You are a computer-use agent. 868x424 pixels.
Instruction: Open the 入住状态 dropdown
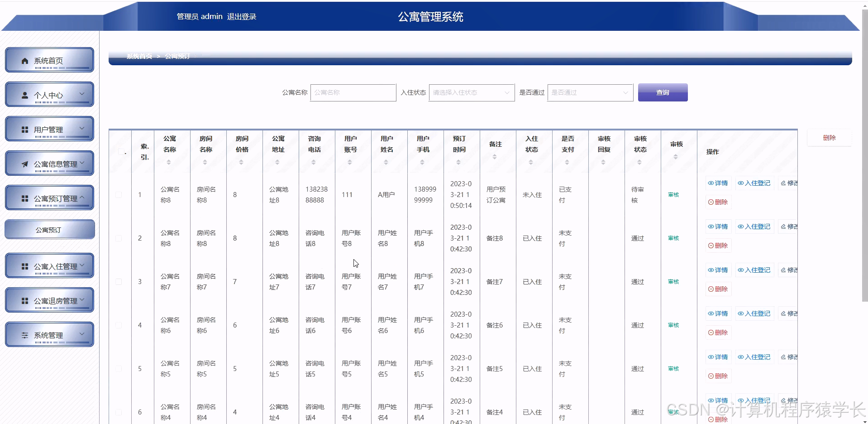471,92
